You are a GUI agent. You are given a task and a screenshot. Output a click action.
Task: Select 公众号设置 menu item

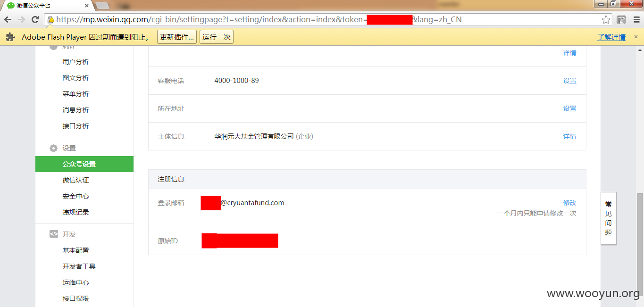click(x=84, y=164)
